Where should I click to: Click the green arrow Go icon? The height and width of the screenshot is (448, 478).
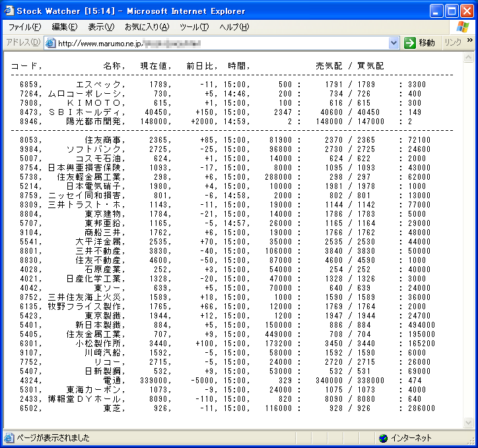[410, 43]
